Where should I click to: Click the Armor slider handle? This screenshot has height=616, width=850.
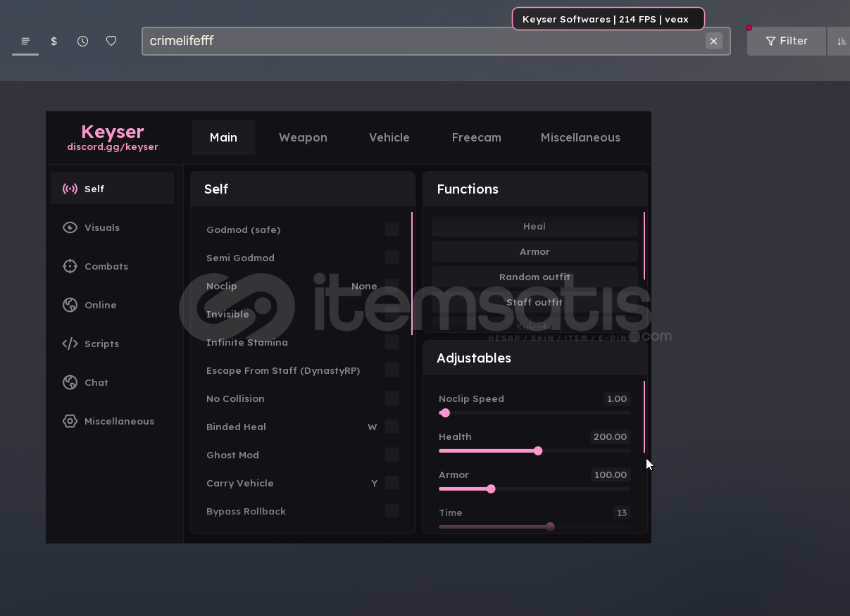491,489
